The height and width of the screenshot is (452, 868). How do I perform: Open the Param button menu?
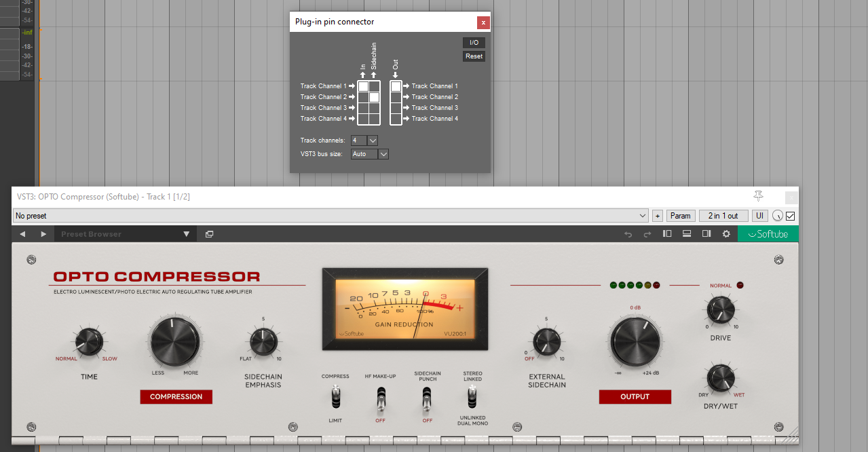(x=681, y=216)
